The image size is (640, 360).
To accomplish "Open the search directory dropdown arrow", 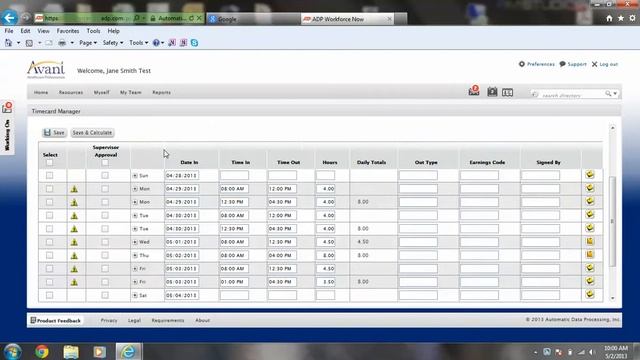I will (x=615, y=94).
